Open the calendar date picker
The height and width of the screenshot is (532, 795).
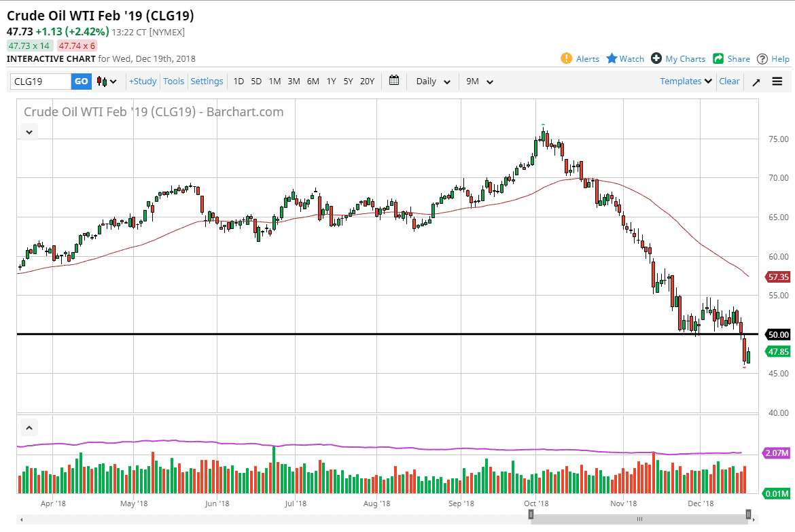coord(393,81)
